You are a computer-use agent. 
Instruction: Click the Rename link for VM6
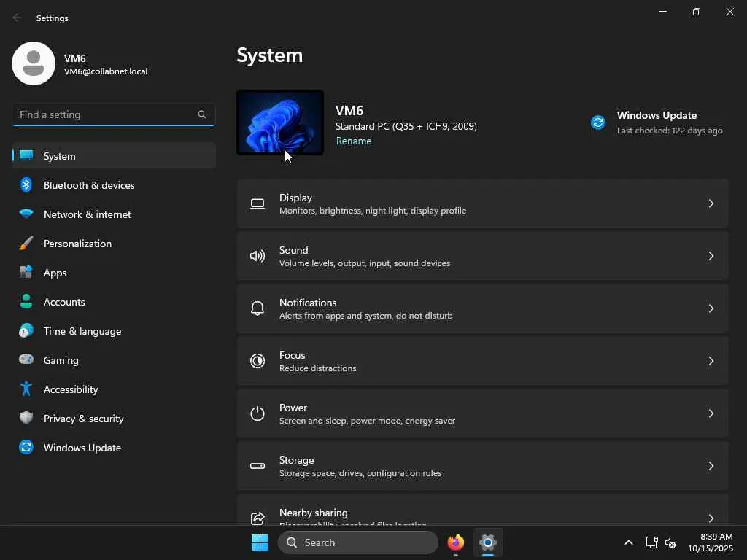pyautogui.click(x=354, y=141)
